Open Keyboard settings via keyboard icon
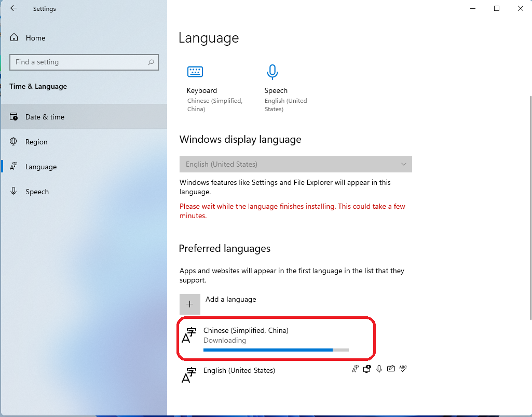Viewport: 532px width, 417px height. pos(195,72)
